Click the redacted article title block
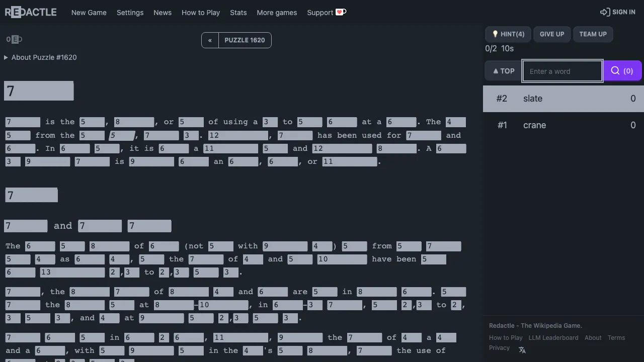Viewport: 644px width, 362px height. pos(39,91)
